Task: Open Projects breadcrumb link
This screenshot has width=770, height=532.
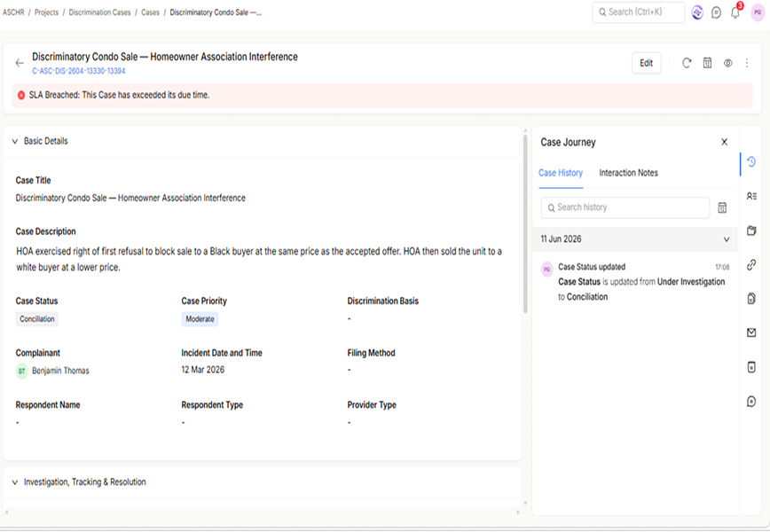Action: 46,12
